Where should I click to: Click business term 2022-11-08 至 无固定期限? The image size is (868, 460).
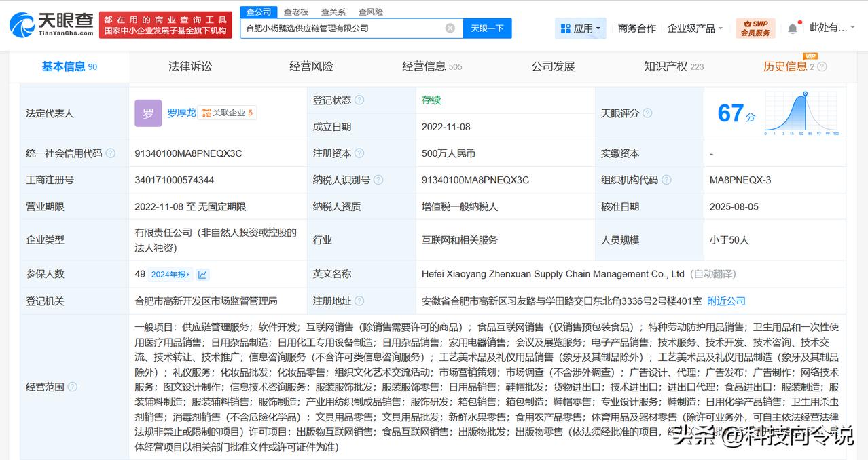click(x=190, y=206)
